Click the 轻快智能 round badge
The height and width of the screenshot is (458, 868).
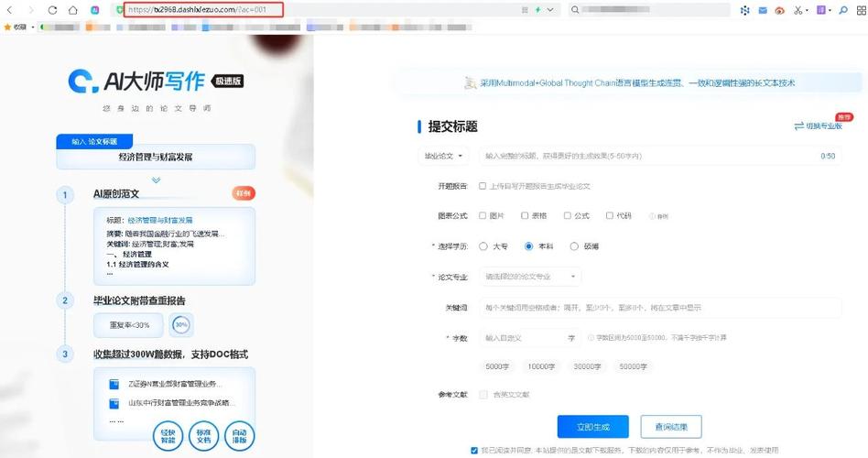(168, 436)
